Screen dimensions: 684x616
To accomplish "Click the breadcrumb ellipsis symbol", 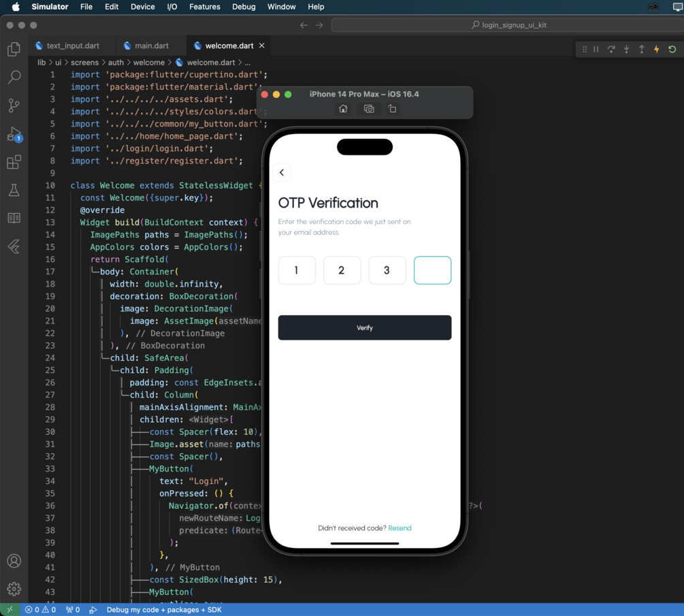I will click(247, 63).
